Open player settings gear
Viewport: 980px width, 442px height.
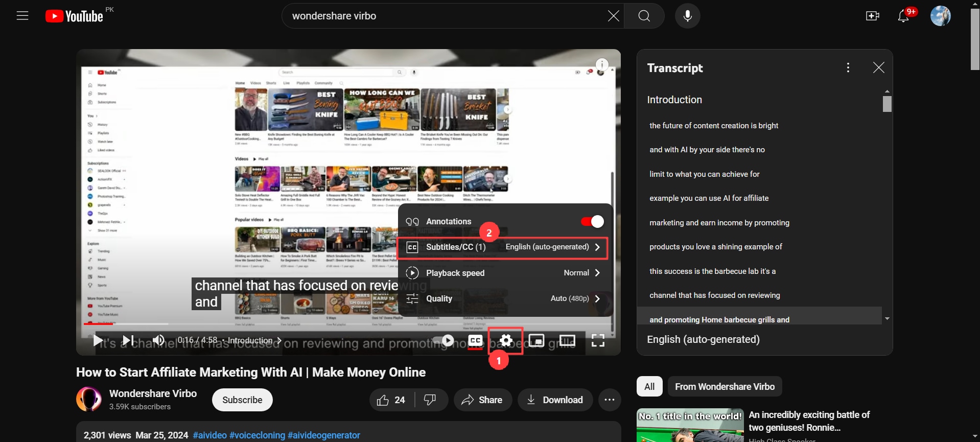506,340
